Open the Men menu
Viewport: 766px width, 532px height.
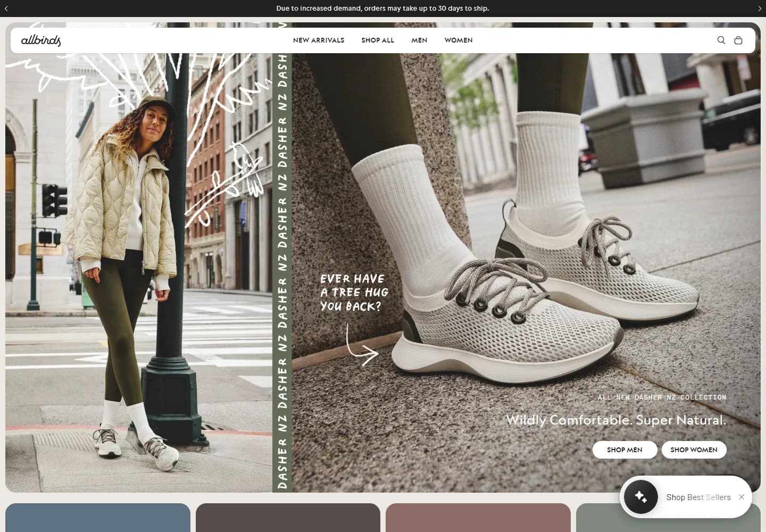(419, 40)
